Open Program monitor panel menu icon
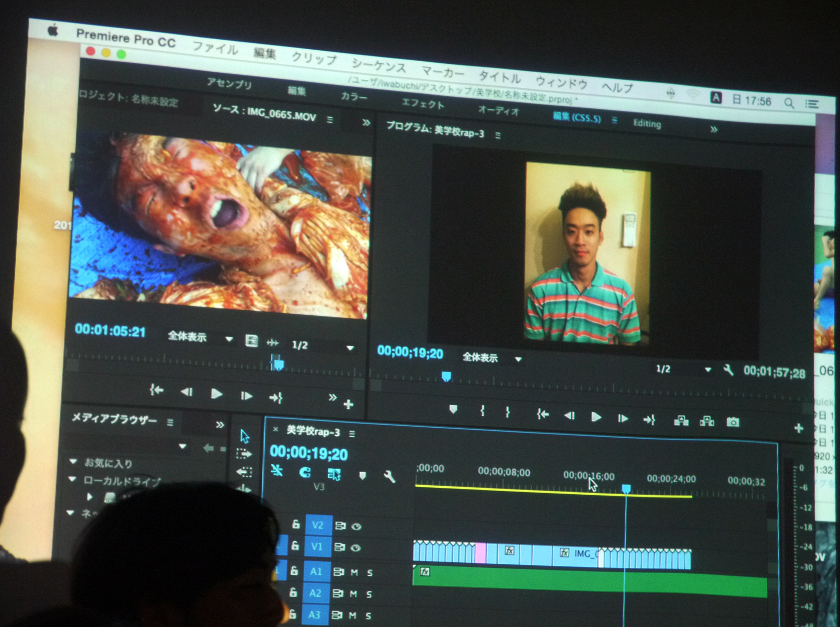The width and height of the screenshot is (840, 627). 498,135
